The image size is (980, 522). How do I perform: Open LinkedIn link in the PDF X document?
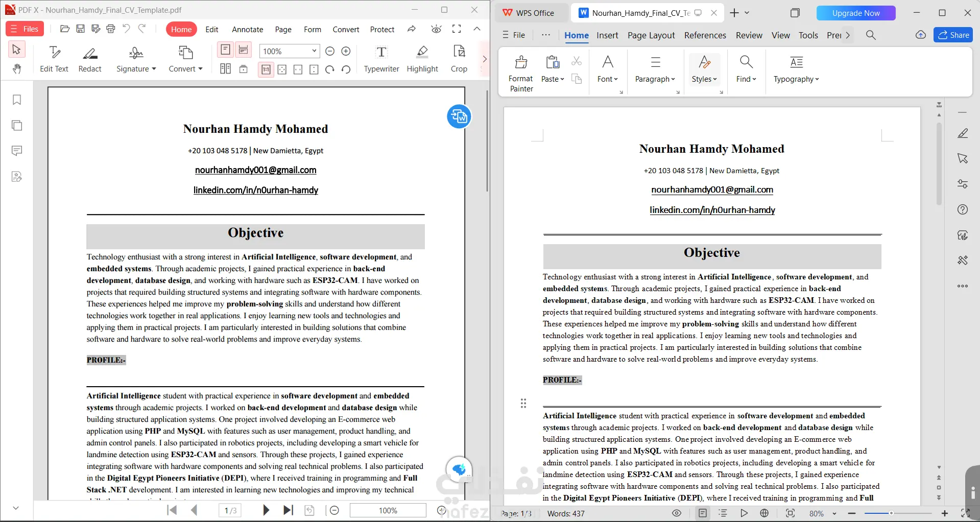(256, 191)
